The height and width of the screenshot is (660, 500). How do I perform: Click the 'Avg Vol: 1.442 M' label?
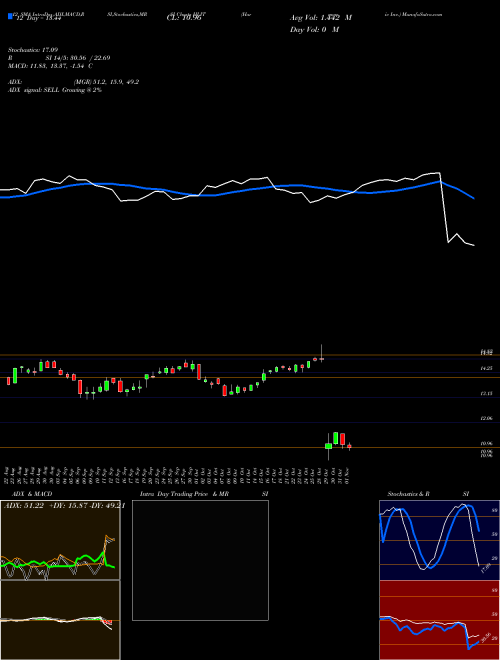coord(321,18)
